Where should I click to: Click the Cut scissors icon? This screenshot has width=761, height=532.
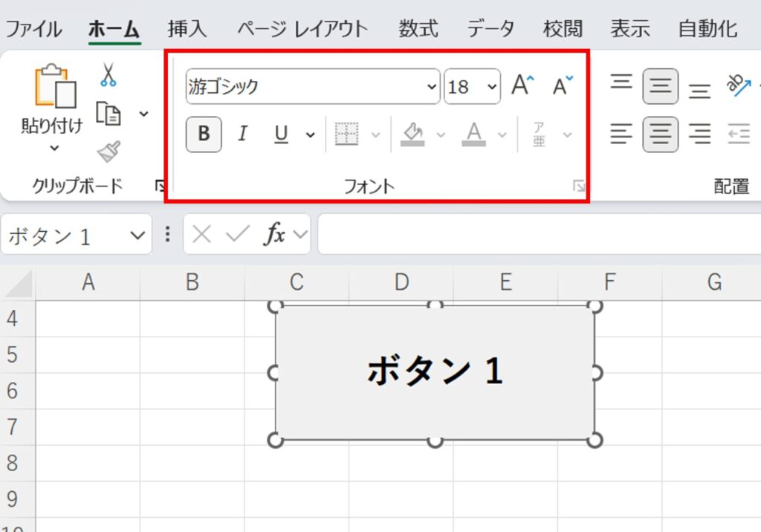click(x=109, y=74)
